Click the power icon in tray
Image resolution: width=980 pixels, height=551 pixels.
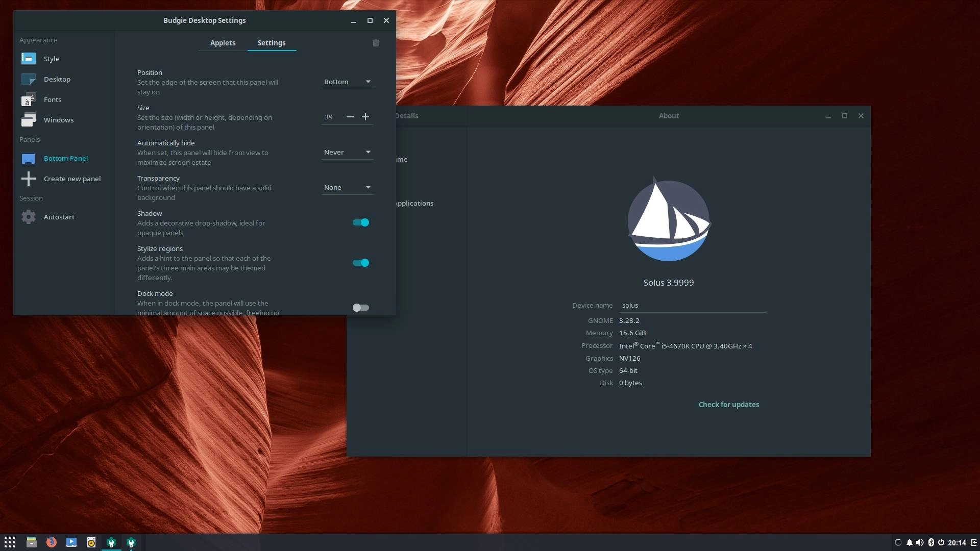pos(941,542)
